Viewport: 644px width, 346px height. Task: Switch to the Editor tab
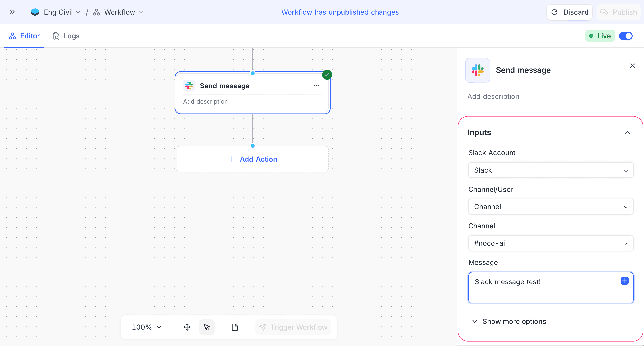24,36
